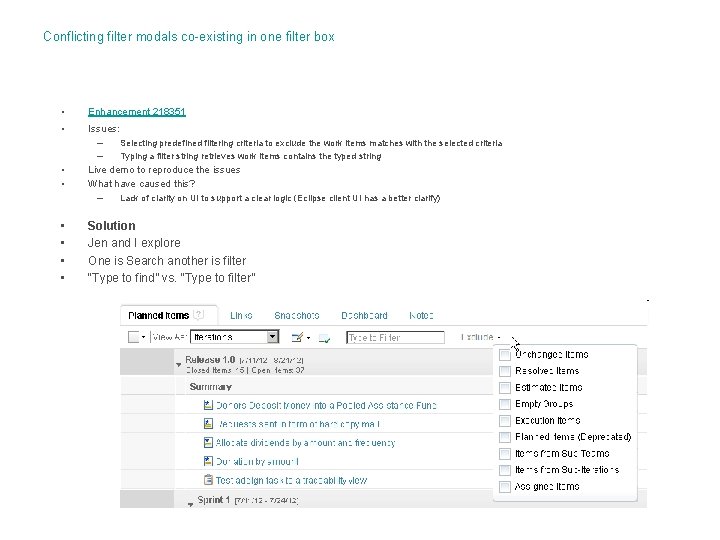Check the Estimated Items option

[x=505, y=388]
